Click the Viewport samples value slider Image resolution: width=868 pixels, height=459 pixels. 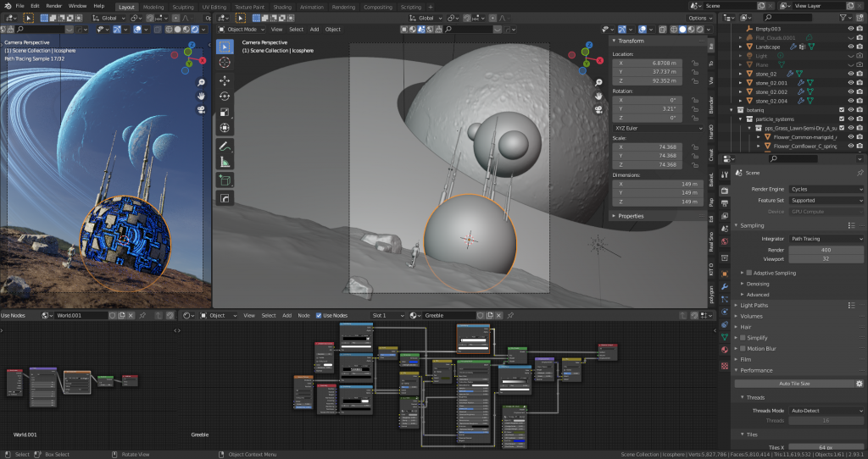click(825, 258)
